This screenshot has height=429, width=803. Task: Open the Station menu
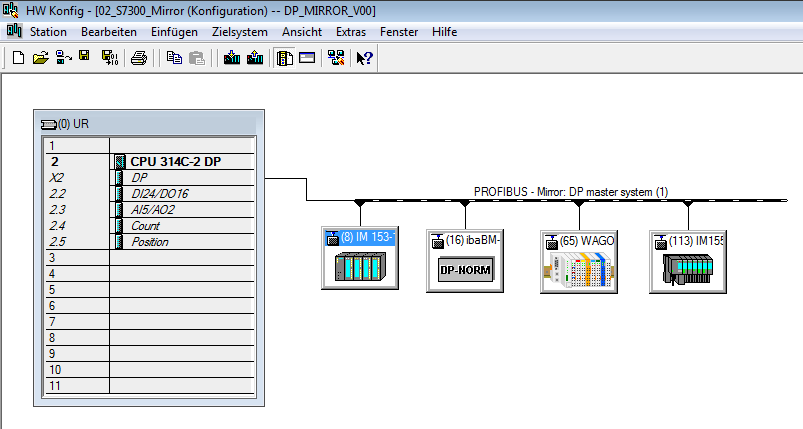point(48,32)
